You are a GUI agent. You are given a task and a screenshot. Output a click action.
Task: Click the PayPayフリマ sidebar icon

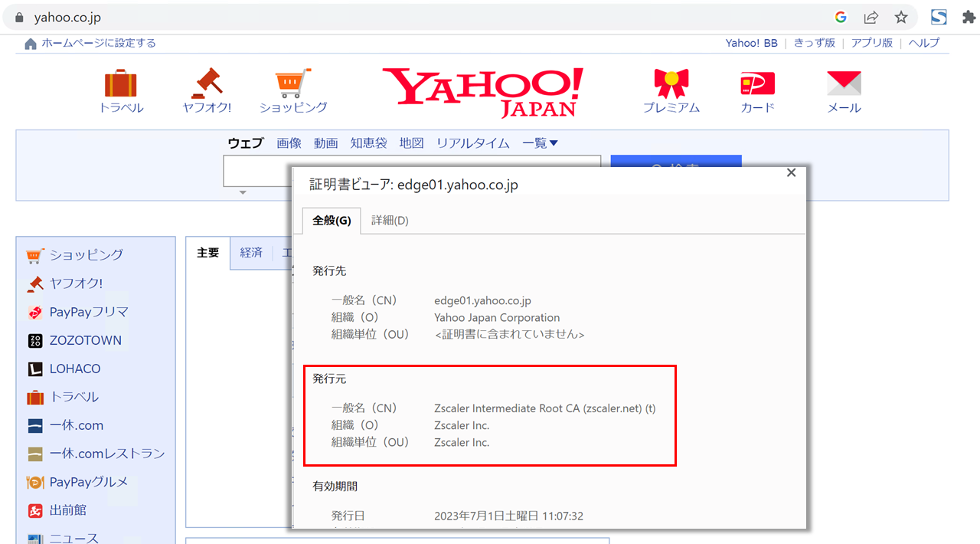click(35, 312)
